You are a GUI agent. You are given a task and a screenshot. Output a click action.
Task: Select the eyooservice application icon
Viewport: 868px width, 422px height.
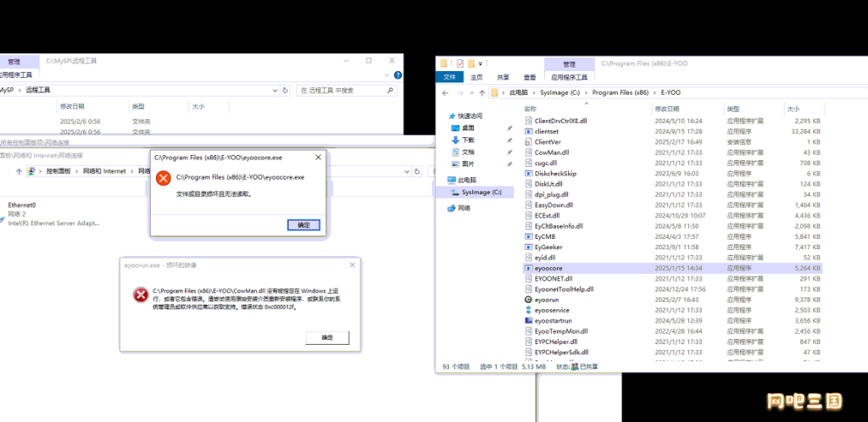tap(528, 310)
